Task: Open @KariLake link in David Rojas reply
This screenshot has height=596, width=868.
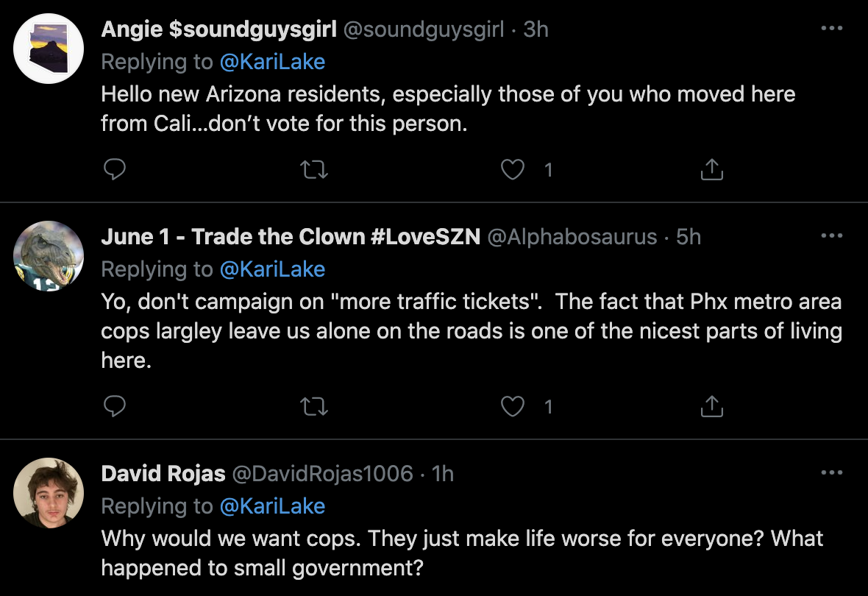Action: (272, 506)
